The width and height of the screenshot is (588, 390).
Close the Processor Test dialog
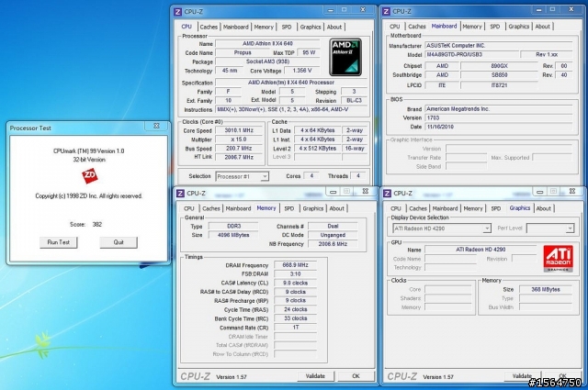(x=157, y=126)
